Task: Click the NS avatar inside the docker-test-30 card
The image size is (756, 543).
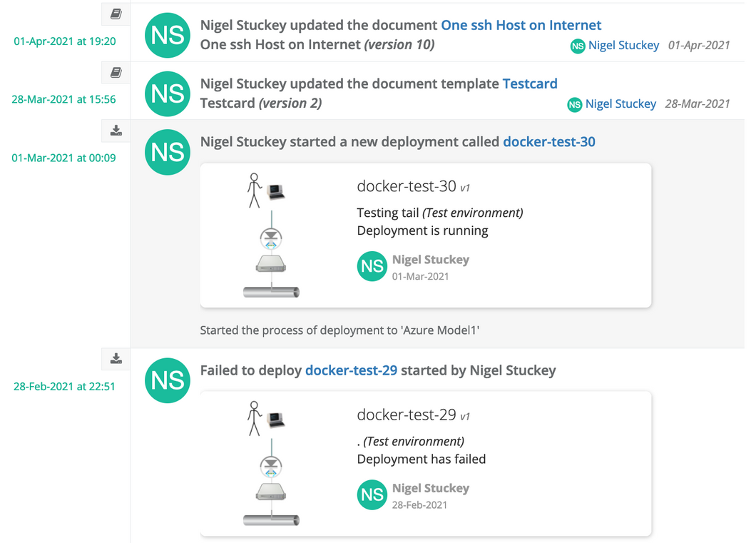Action: [372, 266]
